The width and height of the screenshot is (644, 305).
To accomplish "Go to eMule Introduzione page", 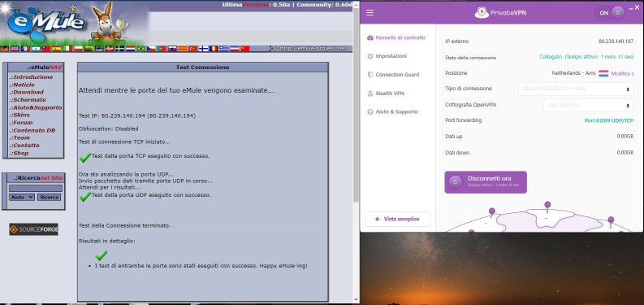I will tap(31, 77).
